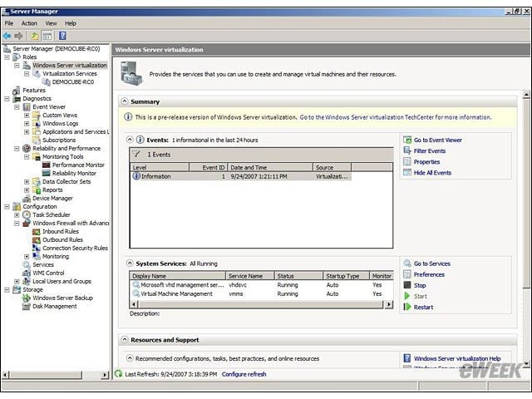Screen dimensions: 532x399
Task: Click the Windows Server Backup icon
Action: tap(27, 298)
